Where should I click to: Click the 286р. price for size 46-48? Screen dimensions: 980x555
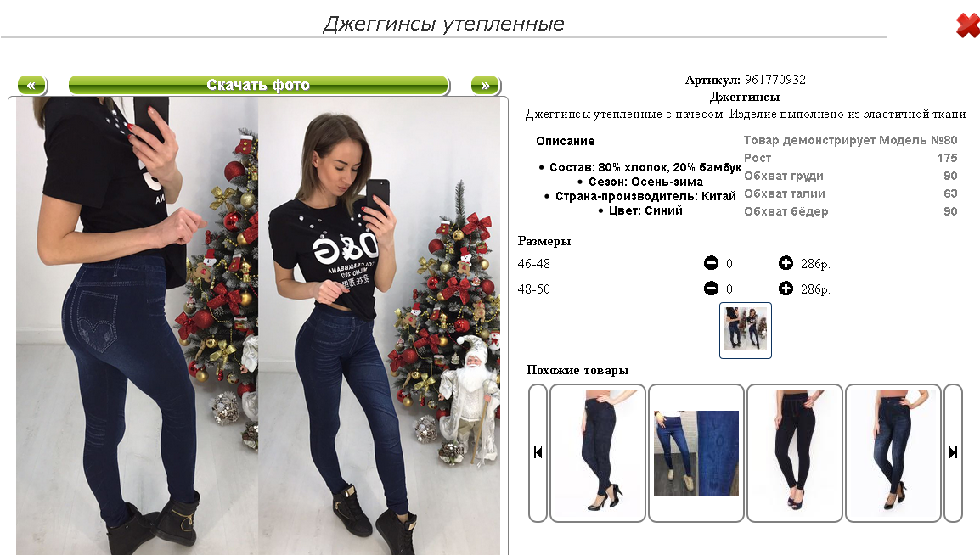(x=815, y=264)
